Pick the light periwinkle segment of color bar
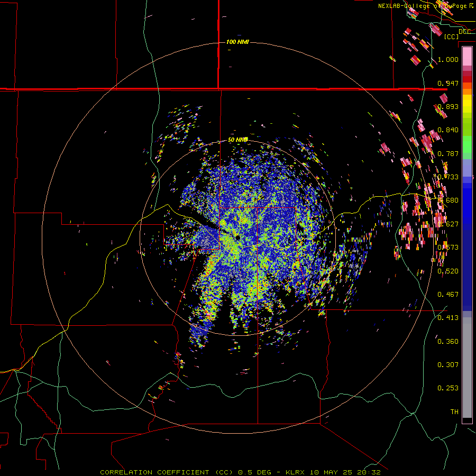476x476 pixels. (467, 168)
